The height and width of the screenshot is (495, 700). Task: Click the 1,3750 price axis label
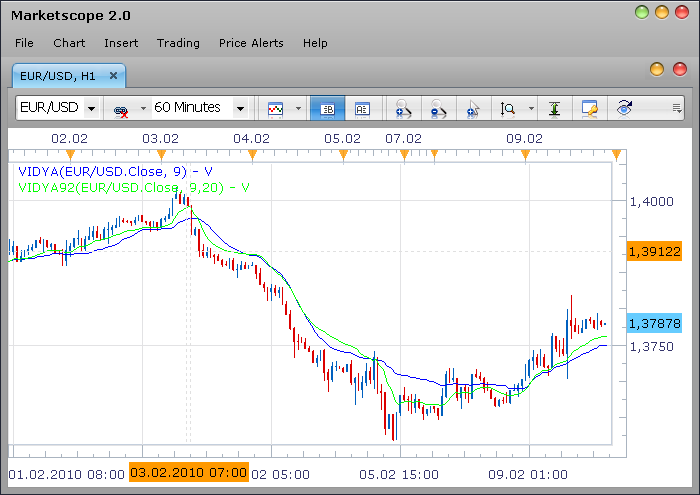tap(651, 347)
